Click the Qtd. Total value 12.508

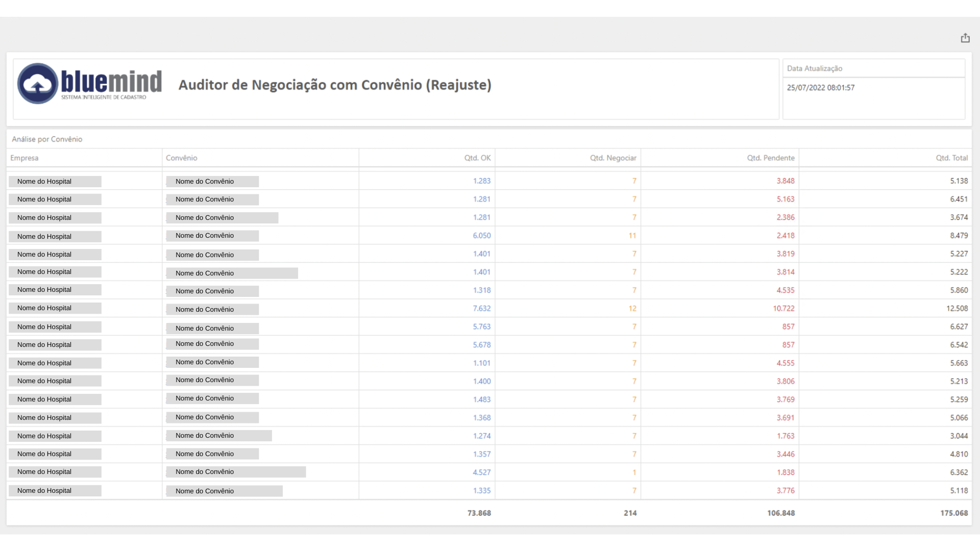(x=957, y=309)
